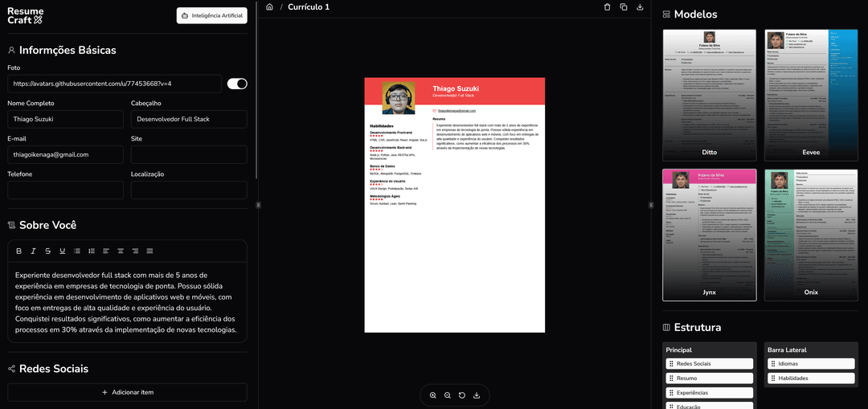Click Adicionar item under Redes Sociais
The width and height of the screenshot is (868, 409).
(x=128, y=392)
